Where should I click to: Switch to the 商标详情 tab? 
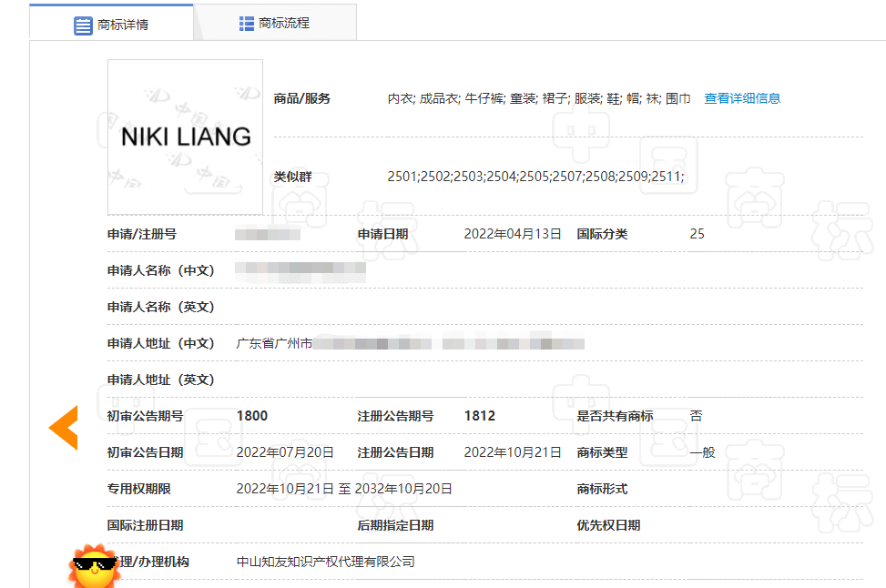(x=122, y=25)
